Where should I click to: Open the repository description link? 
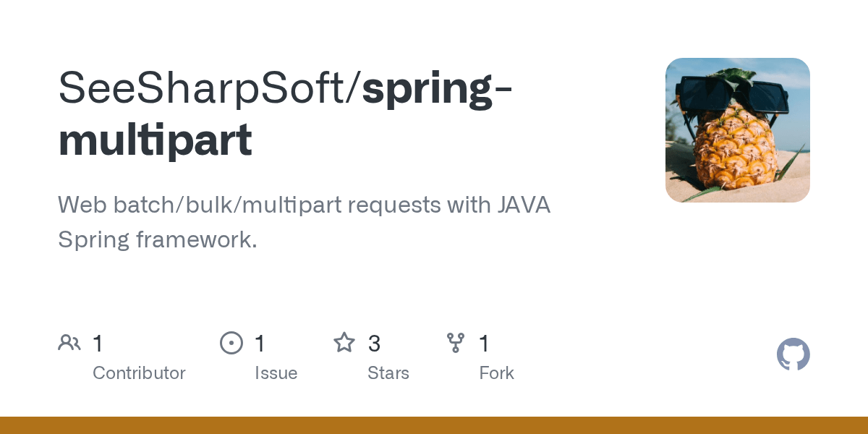pos(304,221)
